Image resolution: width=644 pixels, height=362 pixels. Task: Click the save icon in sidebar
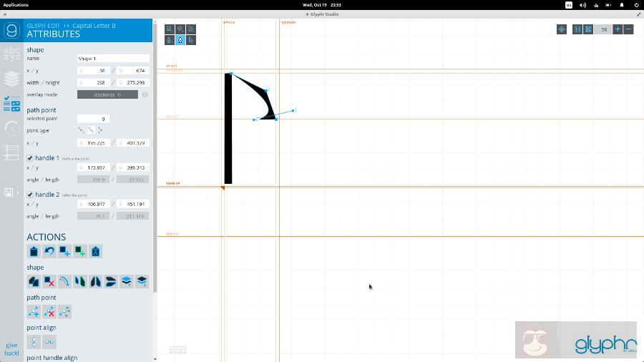click(9, 192)
